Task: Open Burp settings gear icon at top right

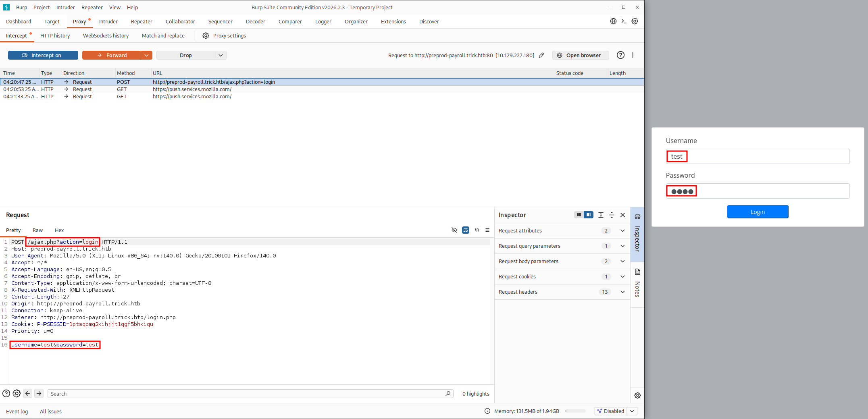Action: pos(635,21)
